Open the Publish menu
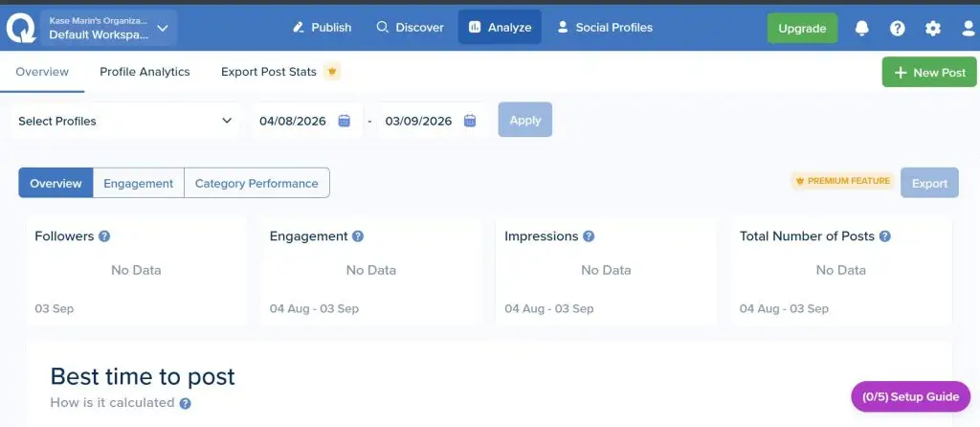This screenshot has height=427, width=980. (x=322, y=28)
